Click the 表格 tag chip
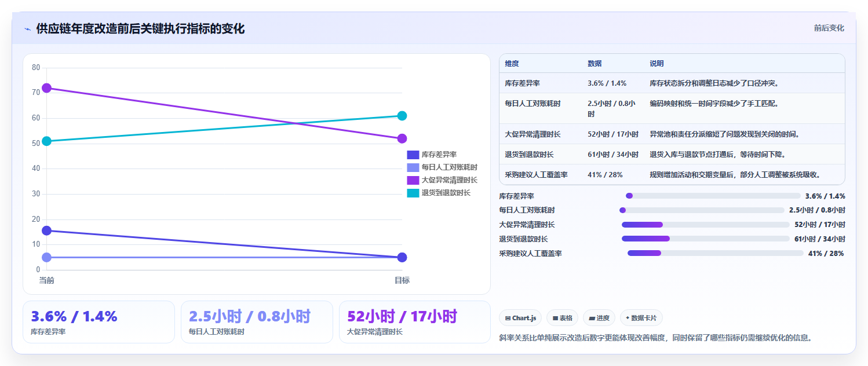This screenshot has width=868, height=366. pyautogui.click(x=563, y=318)
